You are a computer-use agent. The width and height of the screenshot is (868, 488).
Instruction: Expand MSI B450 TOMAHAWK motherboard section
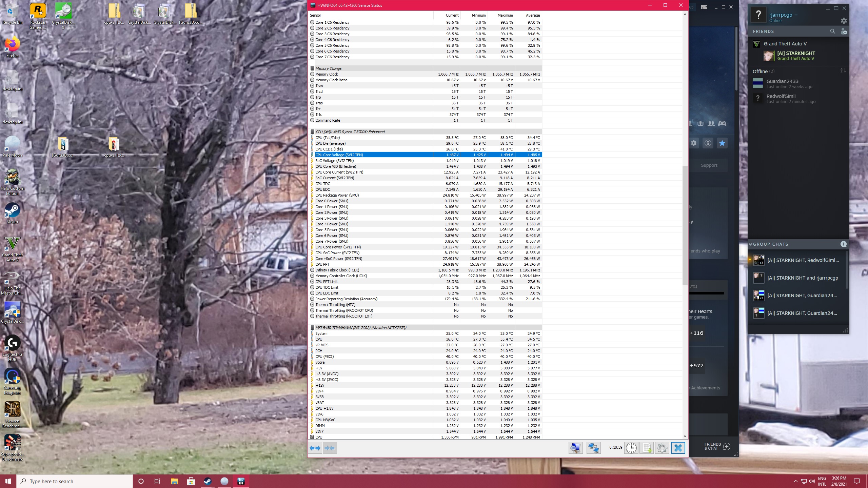click(x=312, y=327)
